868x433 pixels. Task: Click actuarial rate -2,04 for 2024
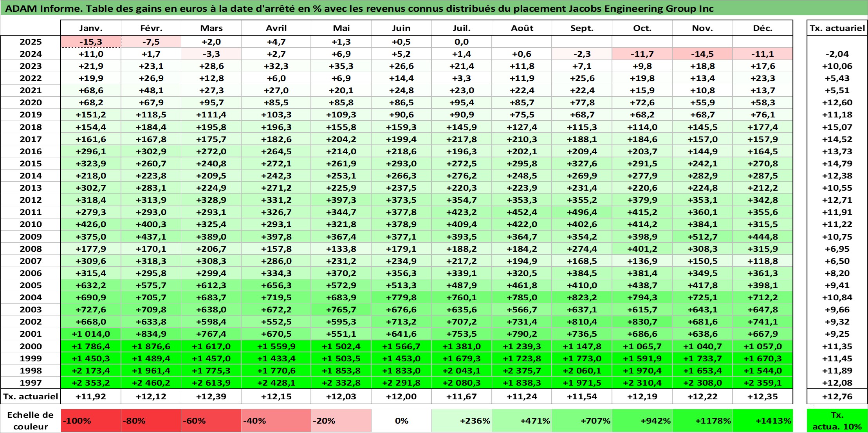click(x=837, y=54)
